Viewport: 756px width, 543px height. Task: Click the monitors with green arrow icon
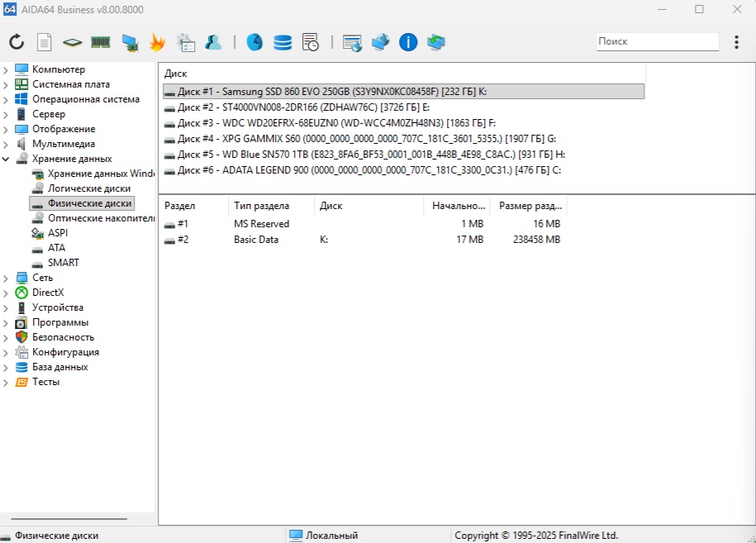pyautogui.click(x=436, y=42)
